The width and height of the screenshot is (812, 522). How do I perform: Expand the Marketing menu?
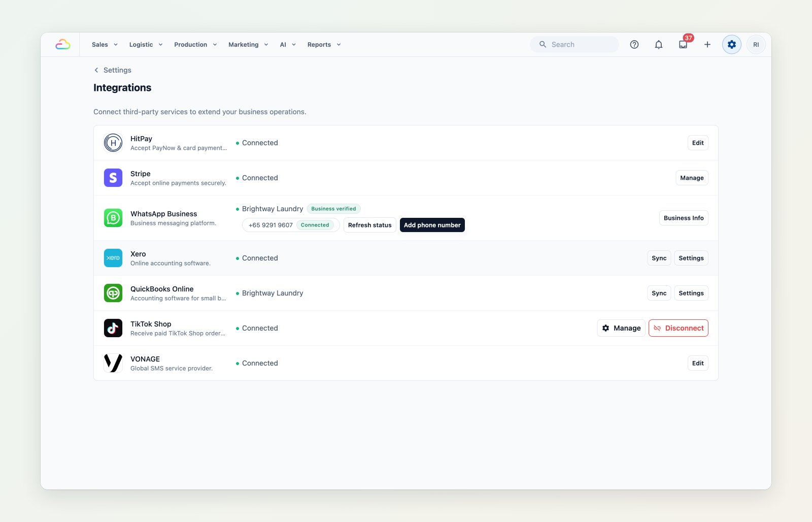248,45
